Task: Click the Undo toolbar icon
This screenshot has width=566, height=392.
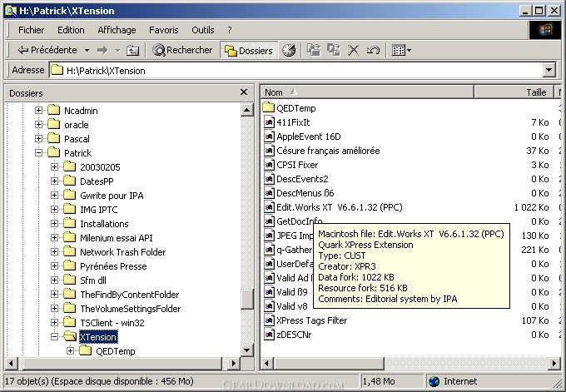Action: (373, 50)
